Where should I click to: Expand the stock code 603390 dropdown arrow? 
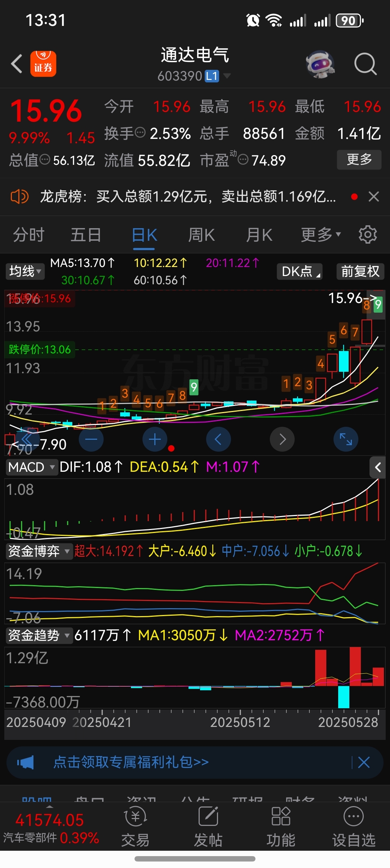coord(227,76)
